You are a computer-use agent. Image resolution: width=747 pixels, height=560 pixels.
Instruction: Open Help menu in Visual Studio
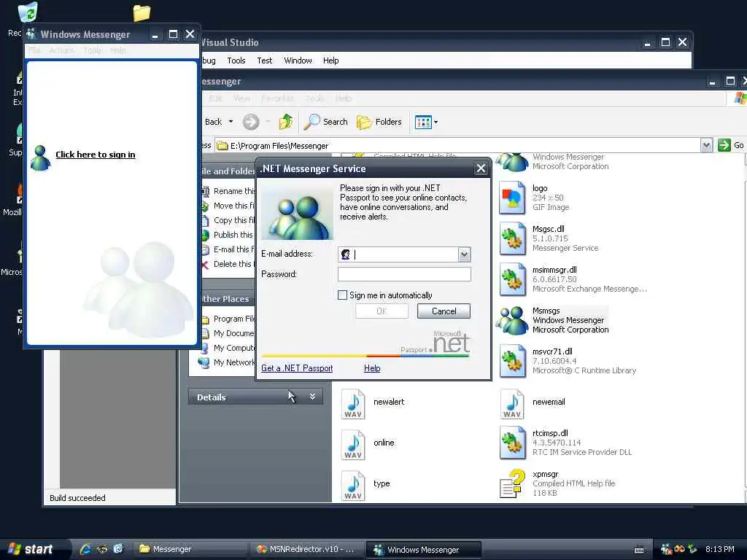pyautogui.click(x=330, y=61)
